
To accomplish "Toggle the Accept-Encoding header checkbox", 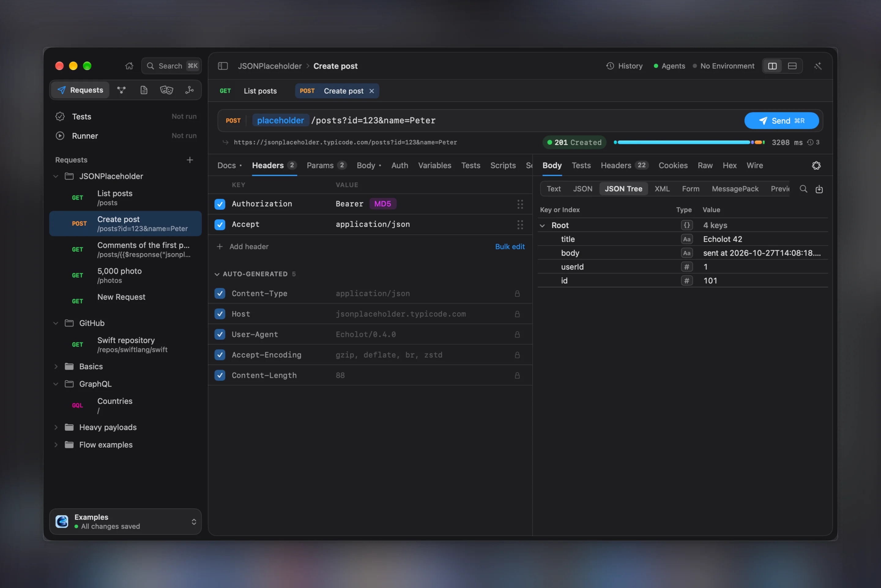I will click(220, 355).
